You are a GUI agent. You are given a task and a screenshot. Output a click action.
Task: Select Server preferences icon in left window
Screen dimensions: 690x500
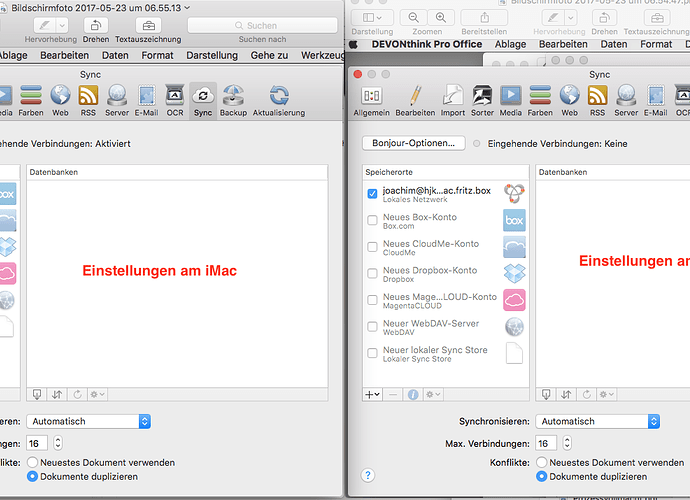(117, 101)
